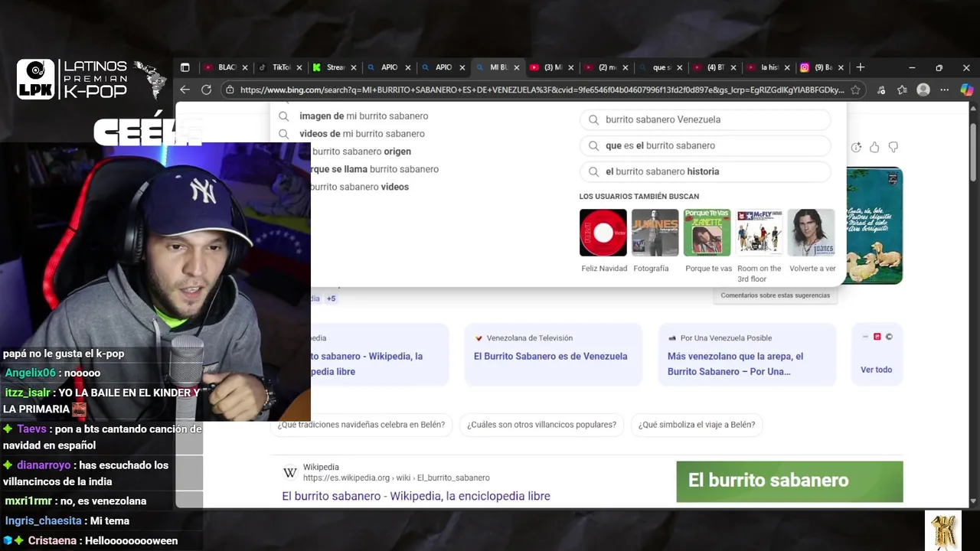Image resolution: width=980 pixels, height=551 pixels.
Task: Close the la hist tab
Action: click(787, 67)
